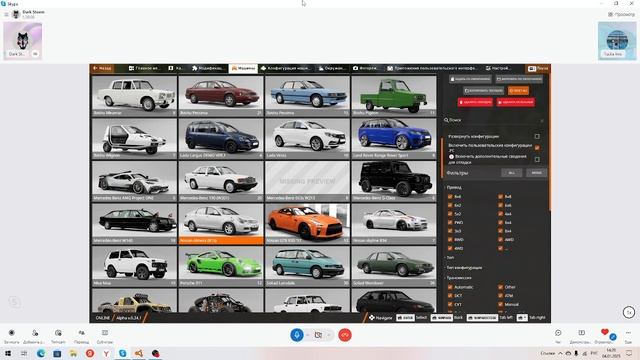Viewport: 640px width, 360px height.
Task: Open the Windows Start menu
Action: pos(8,353)
